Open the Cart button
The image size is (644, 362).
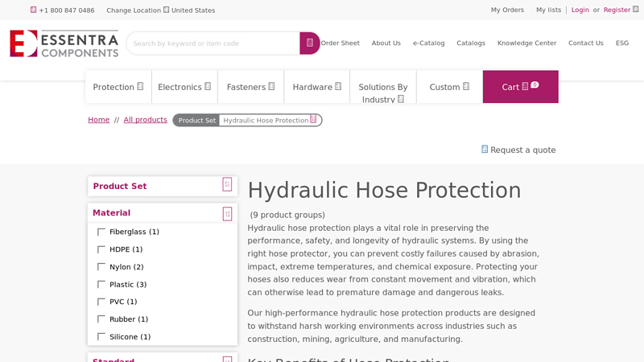point(520,87)
